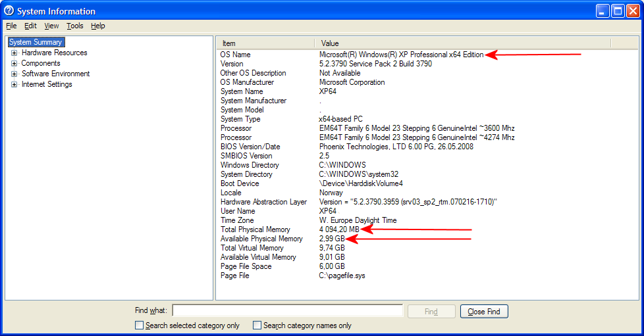Click the C:\pagefile.sys value

pyautogui.click(x=342, y=276)
